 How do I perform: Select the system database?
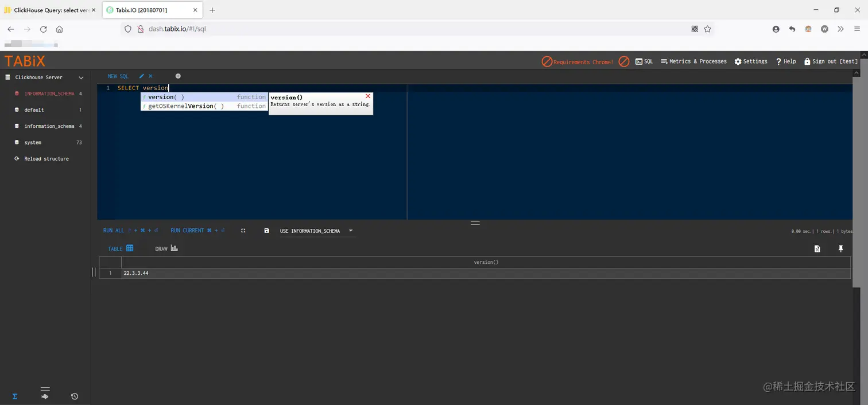click(33, 142)
